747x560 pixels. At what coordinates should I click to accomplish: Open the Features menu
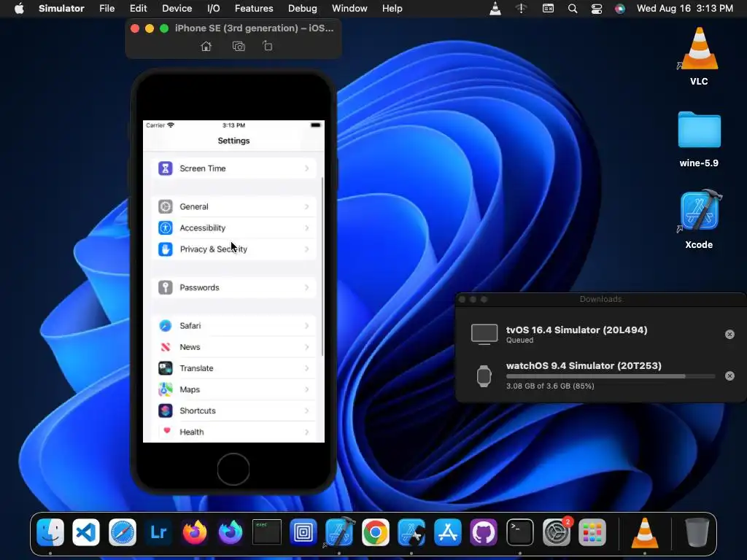(x=254, y=9)
